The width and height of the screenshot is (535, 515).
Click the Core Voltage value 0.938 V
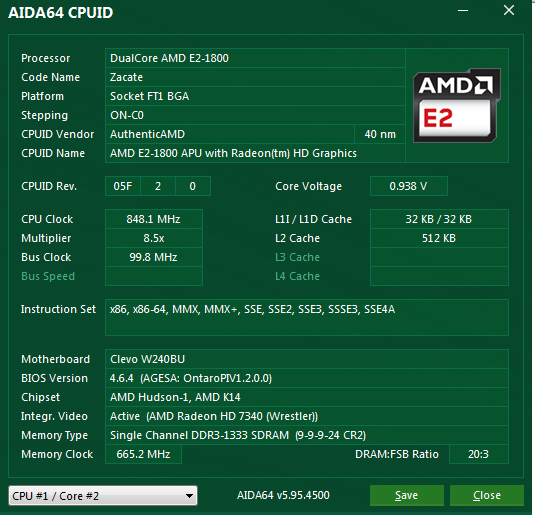pyautogui.click(x=408, y=186)
